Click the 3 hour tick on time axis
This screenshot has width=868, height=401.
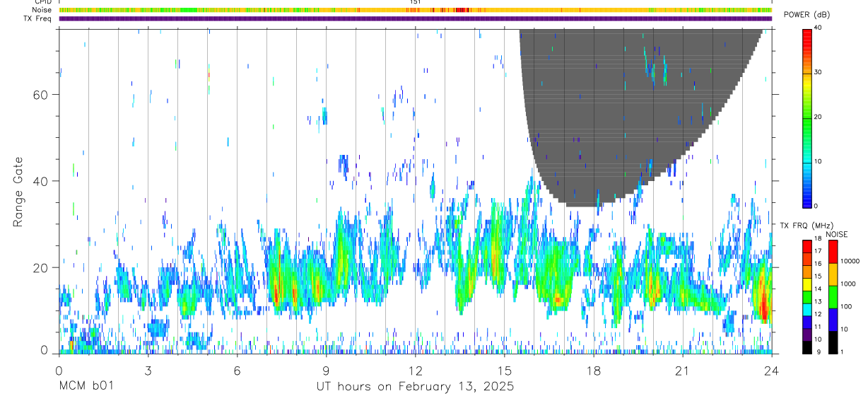pyautogui.click(x=148, y=370)
